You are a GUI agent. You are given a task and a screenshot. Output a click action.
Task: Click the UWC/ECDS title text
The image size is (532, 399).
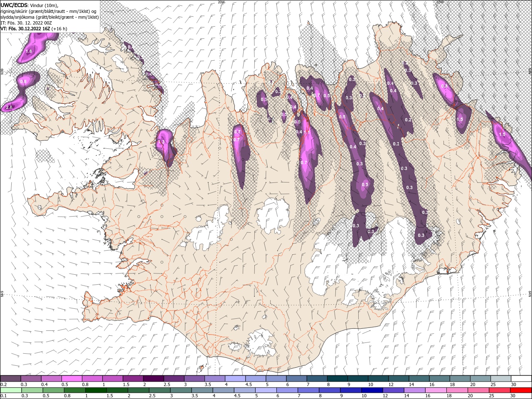14,5
